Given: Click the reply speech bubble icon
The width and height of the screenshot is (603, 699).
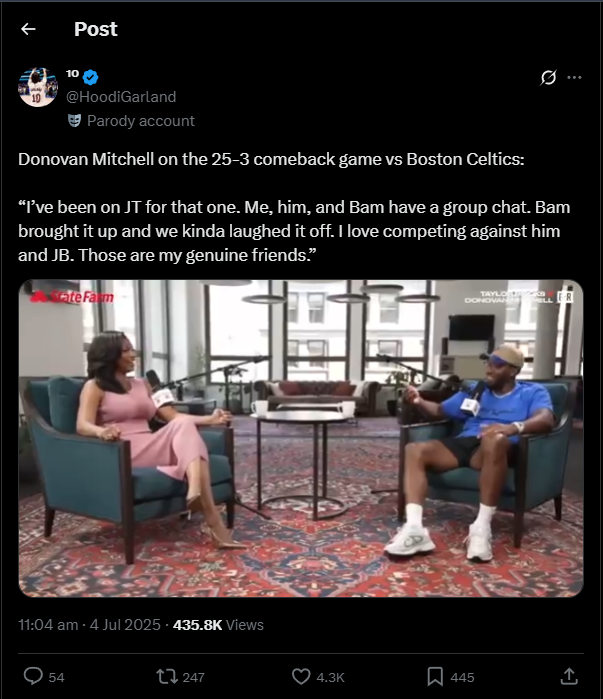Looking at the screenshot, I should pyautogui.click(x=33, y=676).
